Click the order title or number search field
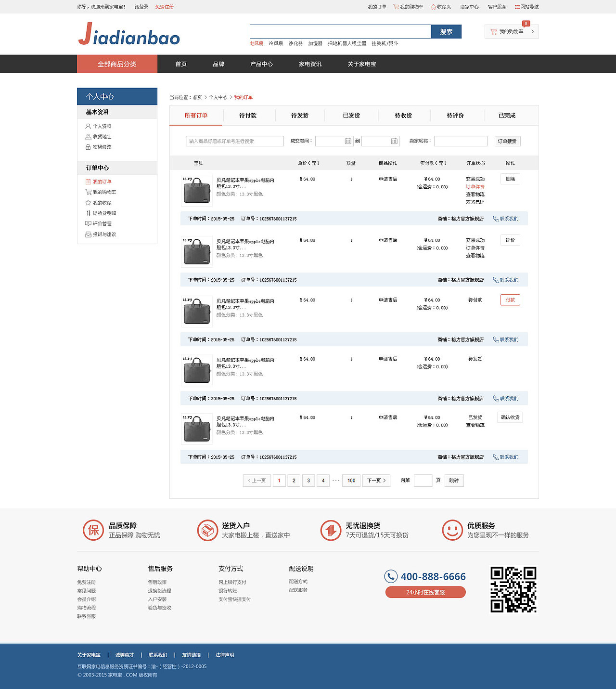Viewport: 616px width, 689px height. point(235,141)
